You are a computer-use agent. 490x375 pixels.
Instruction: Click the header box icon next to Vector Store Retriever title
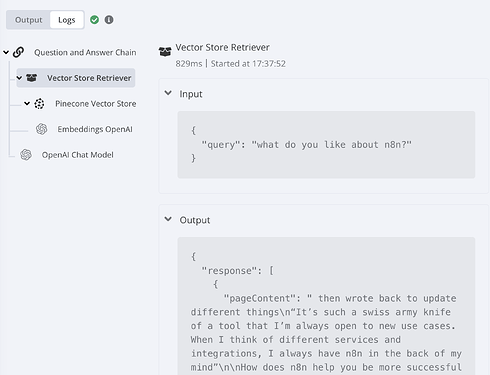pos(165,51)
